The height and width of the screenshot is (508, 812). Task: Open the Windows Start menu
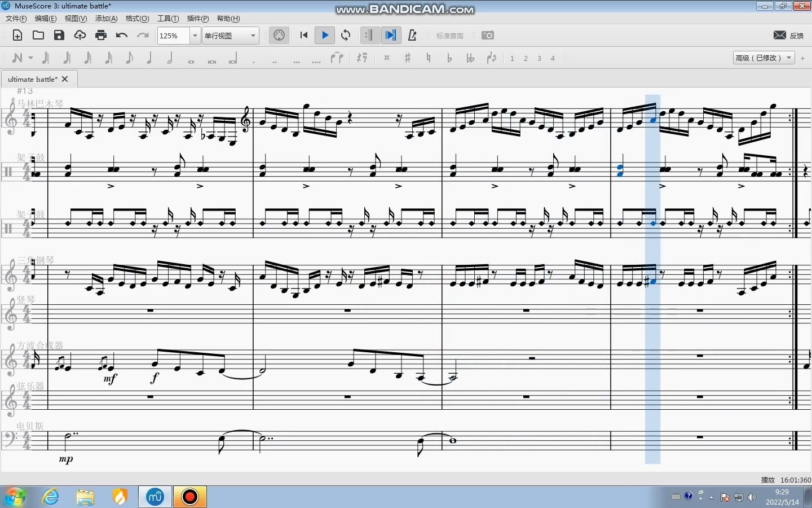click(15, 497)
